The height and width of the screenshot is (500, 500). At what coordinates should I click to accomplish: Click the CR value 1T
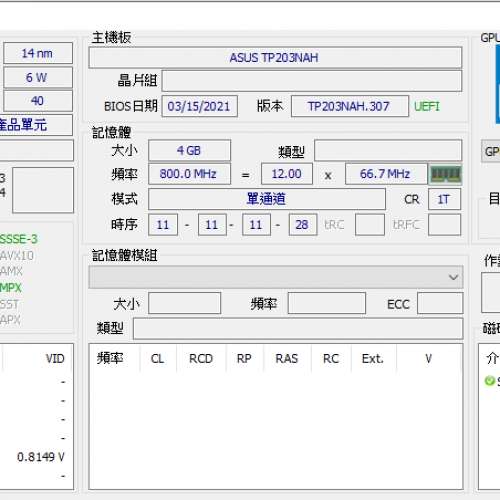tap(444, 199)
